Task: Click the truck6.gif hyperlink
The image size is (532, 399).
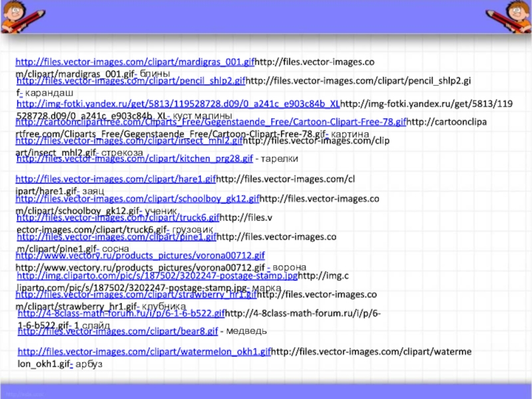Action: [118, 217]
